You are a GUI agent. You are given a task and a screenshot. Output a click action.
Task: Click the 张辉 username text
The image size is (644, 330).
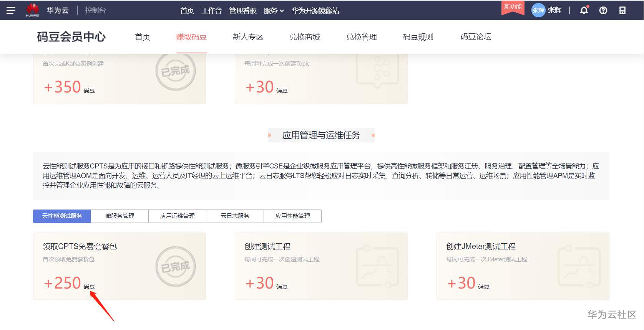point(554,10)
